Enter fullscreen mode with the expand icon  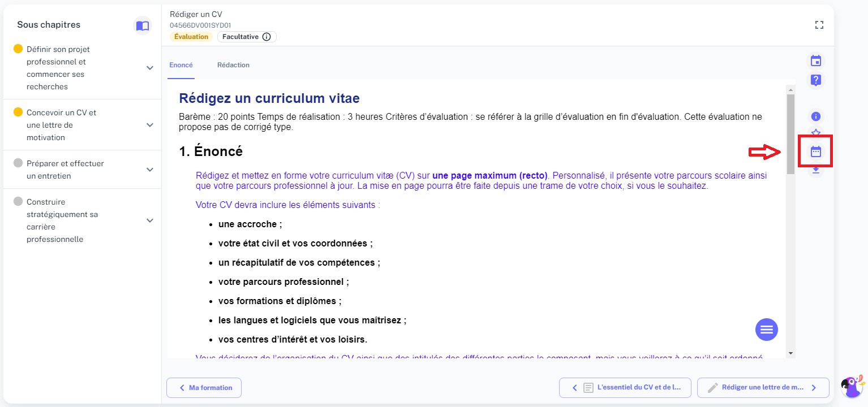click(x=819, y=25)
